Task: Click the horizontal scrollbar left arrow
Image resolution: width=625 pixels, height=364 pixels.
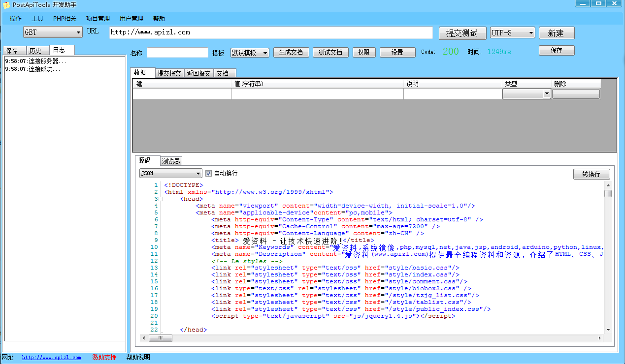Action: click(144, 338)
